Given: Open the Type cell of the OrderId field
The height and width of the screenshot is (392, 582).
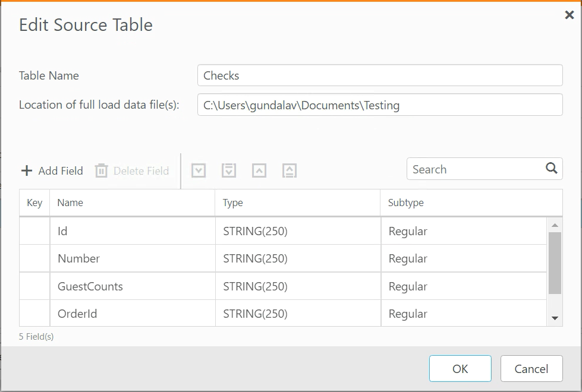Looking at the screenshot, I should point(297,314).
